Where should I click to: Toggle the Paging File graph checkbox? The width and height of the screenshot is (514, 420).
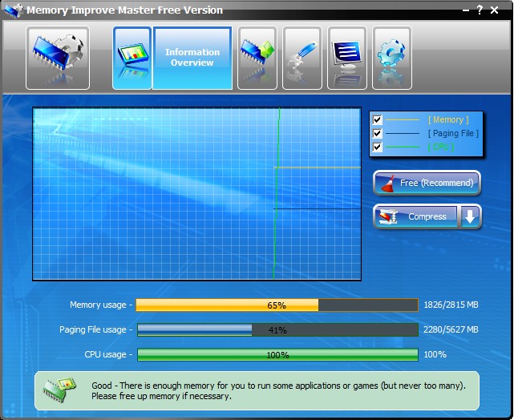pyautogui.click(x=378, y=133)
